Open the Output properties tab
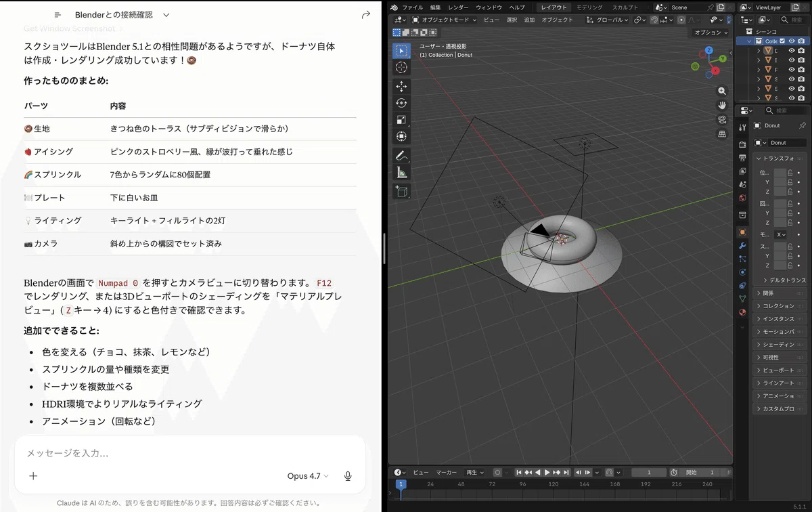Viewport: 812px width, 512px height. point(742,157)
